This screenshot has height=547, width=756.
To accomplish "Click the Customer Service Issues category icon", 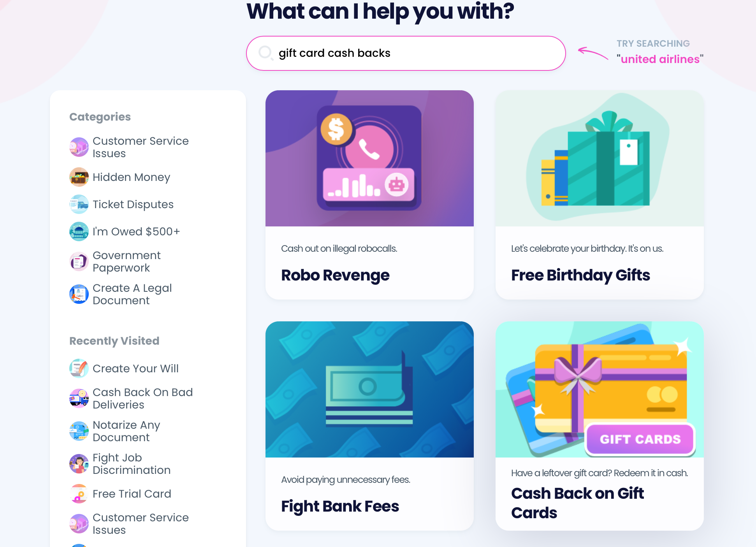I will (x=79, y=147).
